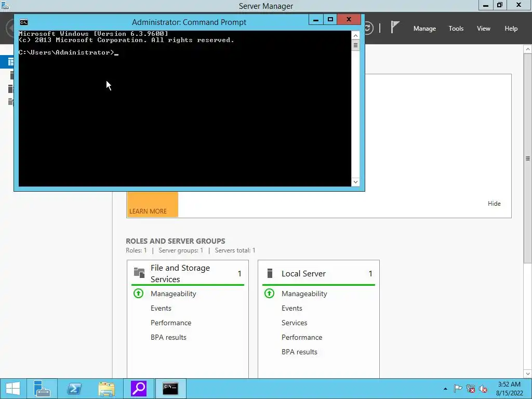Close the Command Prompt window
This screenshot has width=532, height=399.
click(349, 20)
